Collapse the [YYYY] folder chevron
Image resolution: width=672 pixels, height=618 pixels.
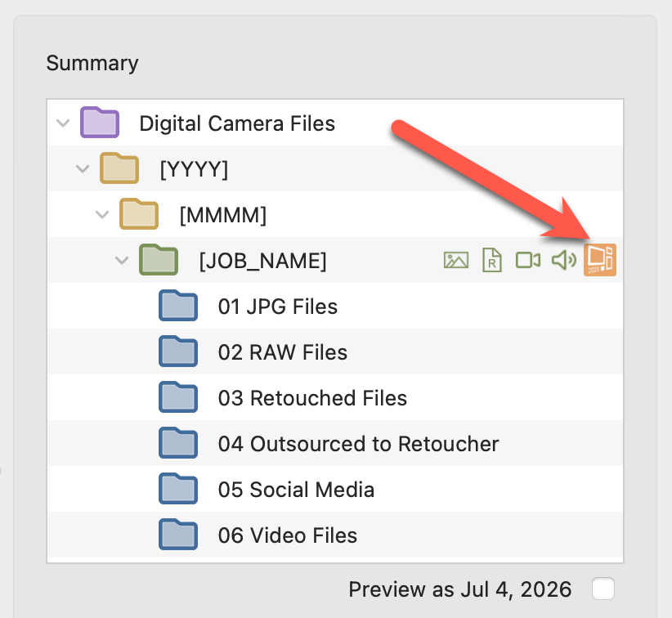[82, 169]
